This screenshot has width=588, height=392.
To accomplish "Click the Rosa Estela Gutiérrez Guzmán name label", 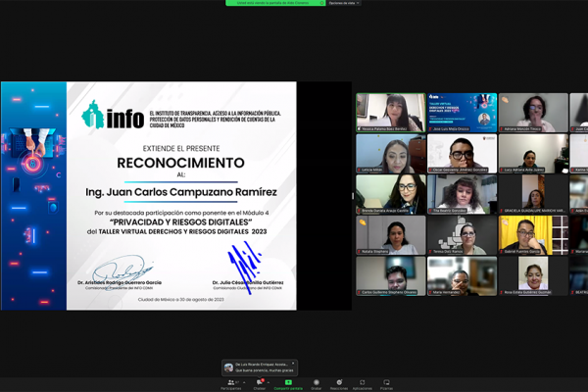I will (x=525, y=292).
